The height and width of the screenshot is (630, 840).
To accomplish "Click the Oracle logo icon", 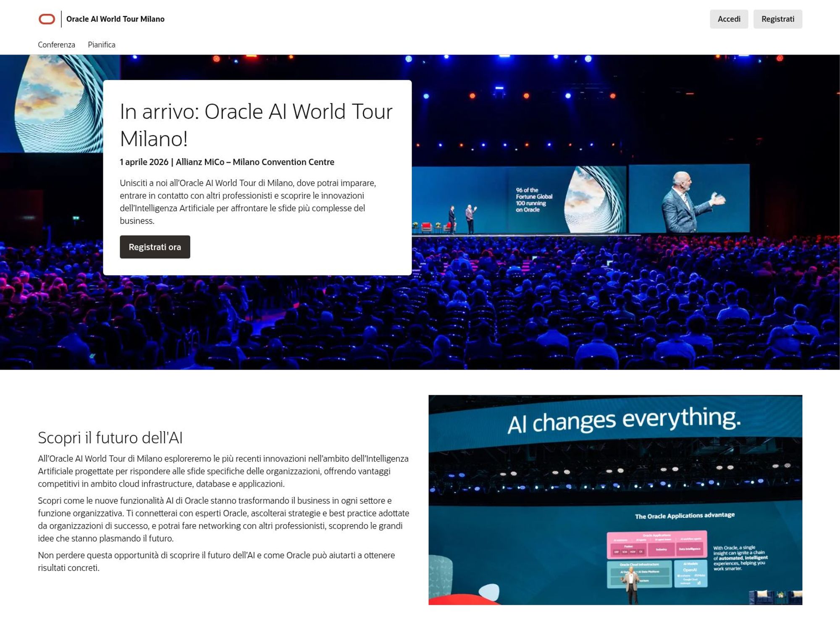I will point(47,18).
